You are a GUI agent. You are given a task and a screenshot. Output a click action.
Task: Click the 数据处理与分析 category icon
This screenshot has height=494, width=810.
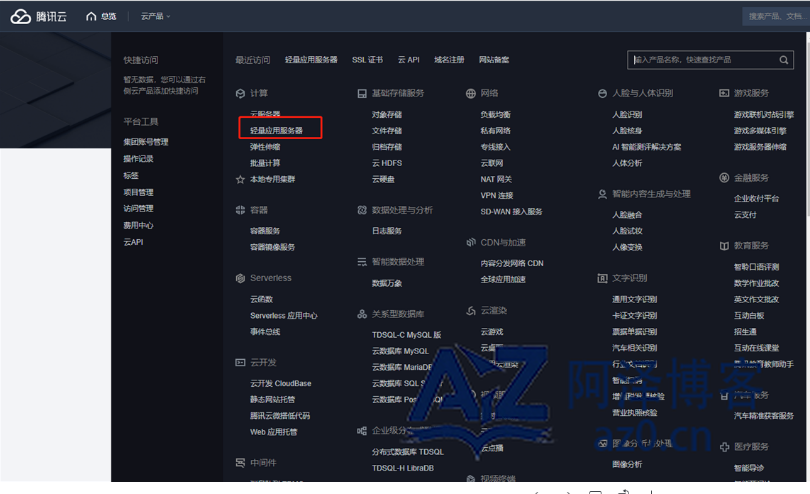[362, 210]
